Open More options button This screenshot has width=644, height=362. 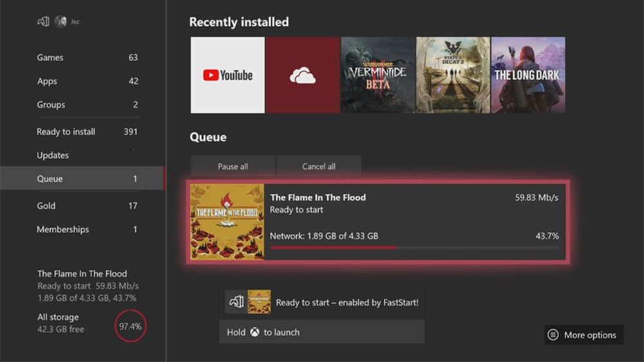[583, 335]
